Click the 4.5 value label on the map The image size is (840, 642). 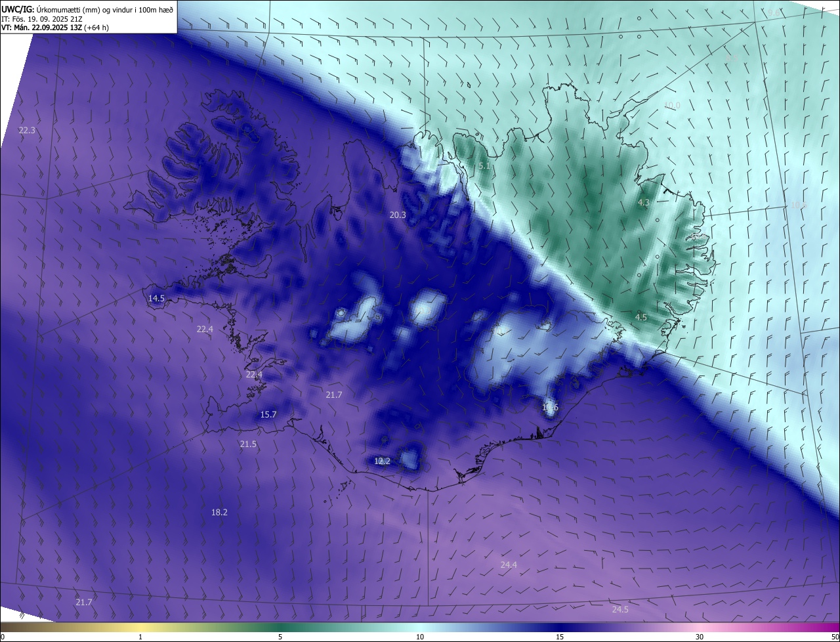click(x=641, y=317)
